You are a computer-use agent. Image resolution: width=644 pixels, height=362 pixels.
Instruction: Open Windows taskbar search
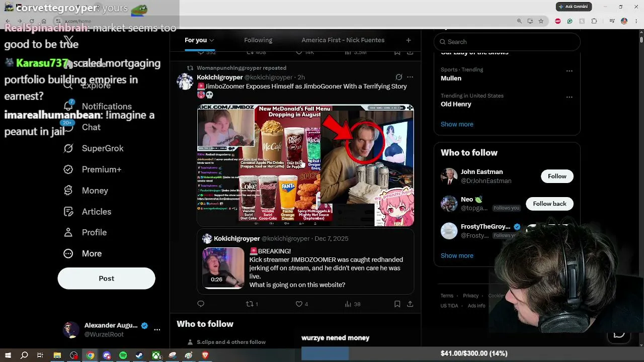point(24,355)
